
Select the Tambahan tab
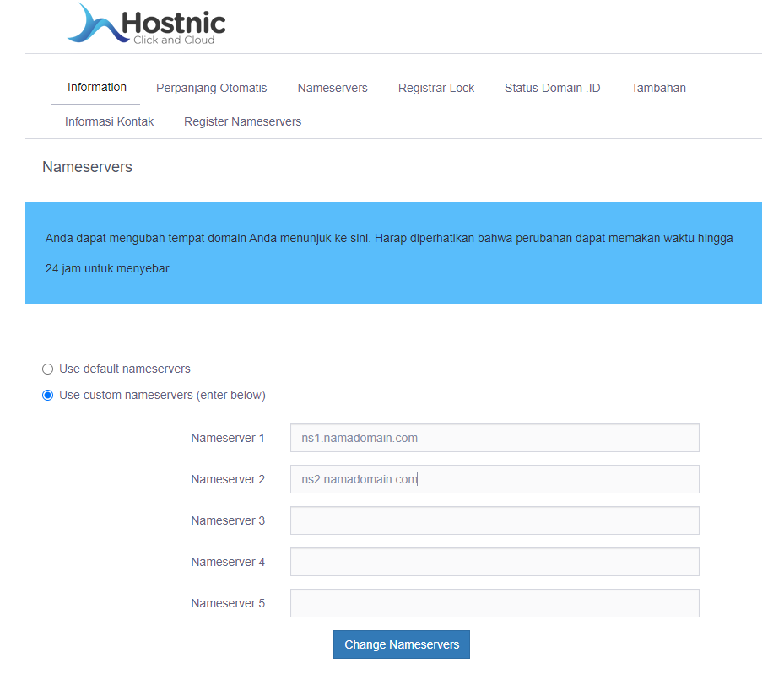658,88
